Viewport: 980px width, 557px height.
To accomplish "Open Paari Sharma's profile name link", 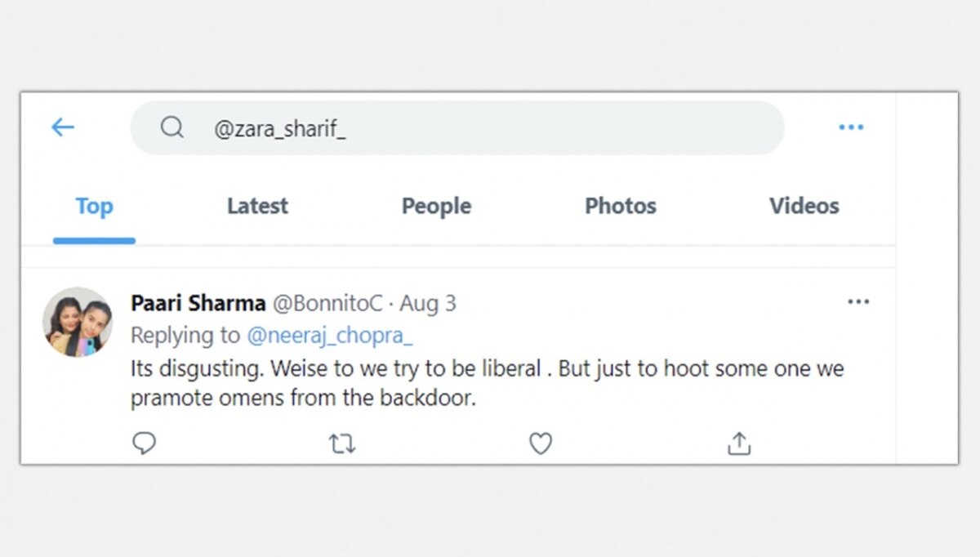I will tap(198, 304).
